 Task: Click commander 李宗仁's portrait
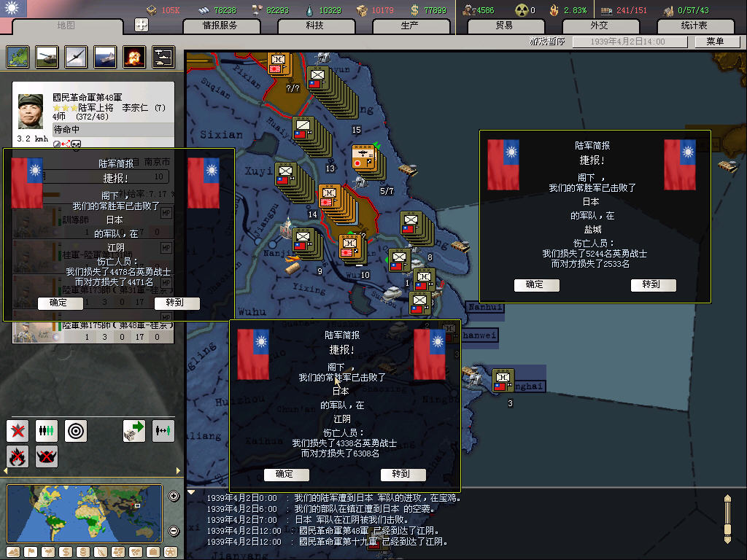tap(31, 111)
